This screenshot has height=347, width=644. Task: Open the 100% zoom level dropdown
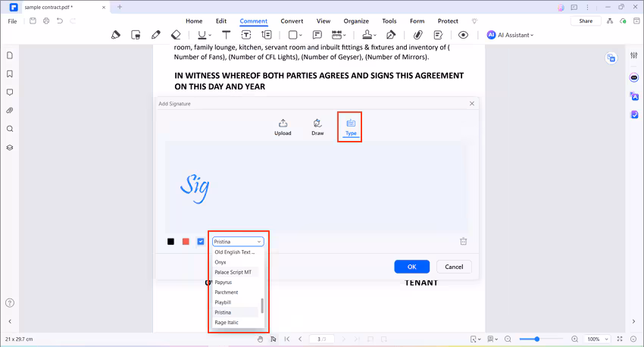tap(597, 339)
